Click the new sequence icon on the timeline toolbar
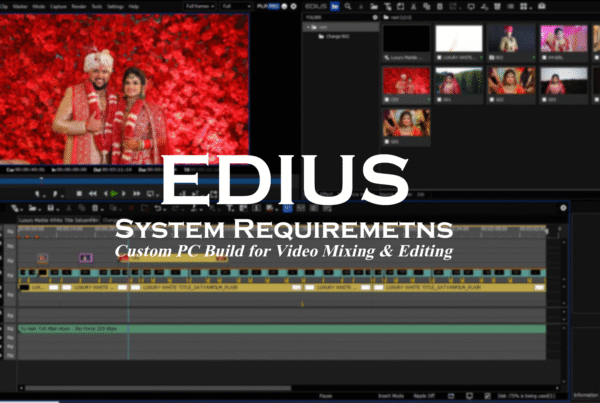Viewport: 600px width, 403px height. tap(15, 208)
